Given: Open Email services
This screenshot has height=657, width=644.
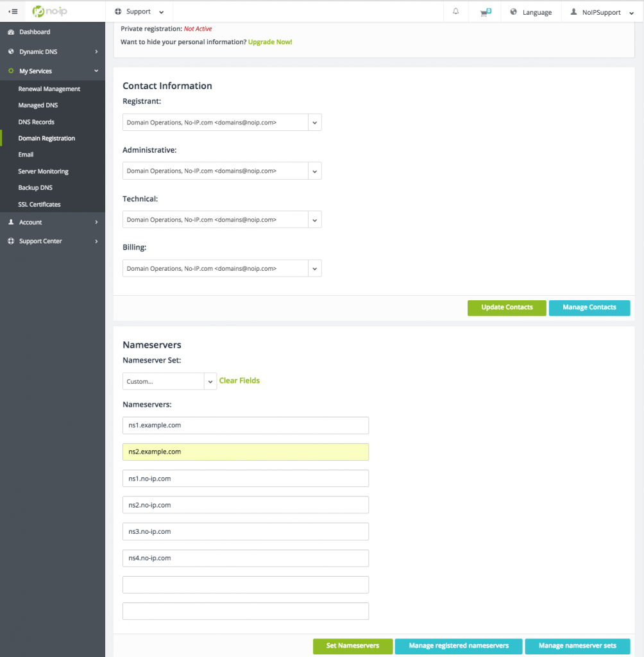Looking at the screenshot, I should point(26,155).
